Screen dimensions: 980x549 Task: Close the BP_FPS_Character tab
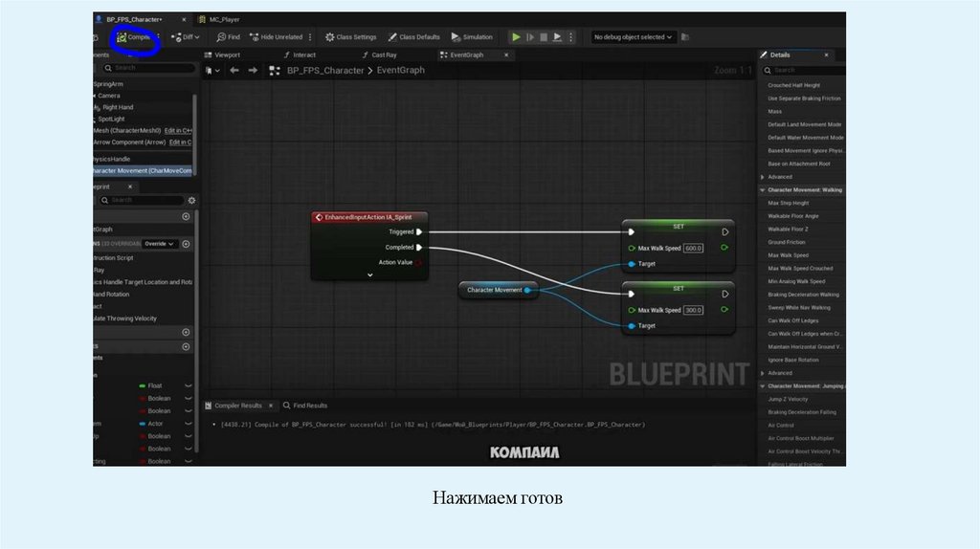(x=184, y=19)
